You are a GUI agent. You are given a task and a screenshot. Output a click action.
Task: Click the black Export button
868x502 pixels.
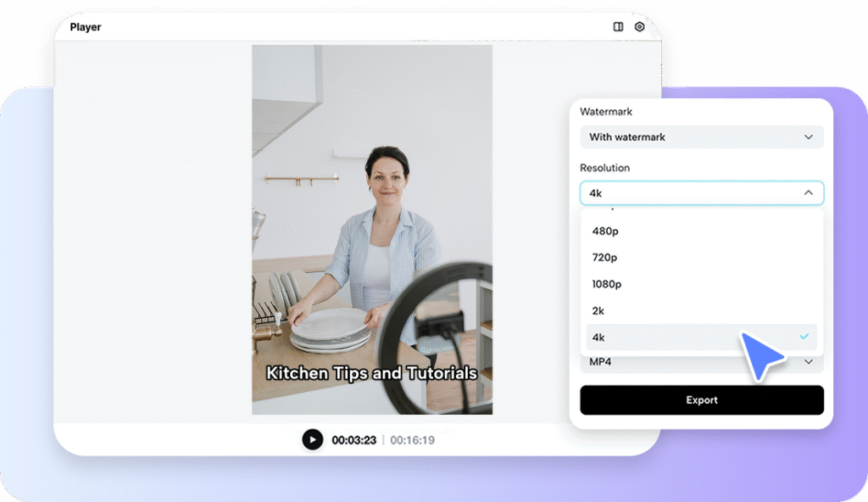(x=701, y=400)
